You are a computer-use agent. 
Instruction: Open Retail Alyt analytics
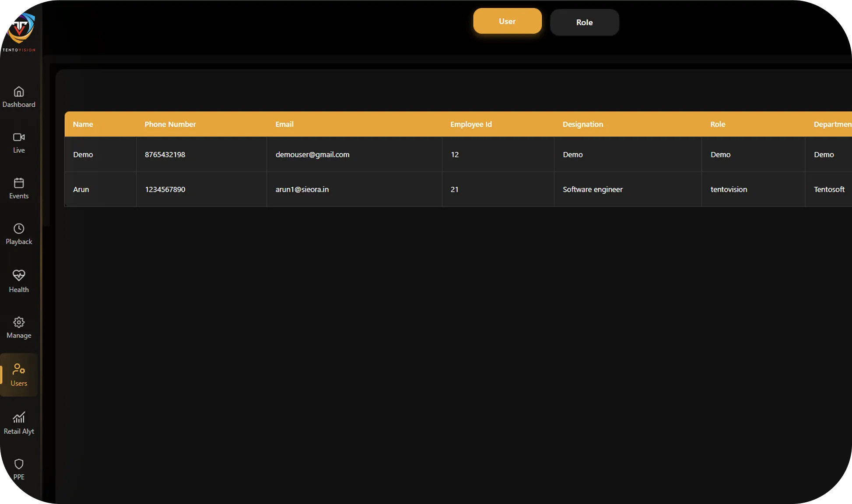coord(19,423)
